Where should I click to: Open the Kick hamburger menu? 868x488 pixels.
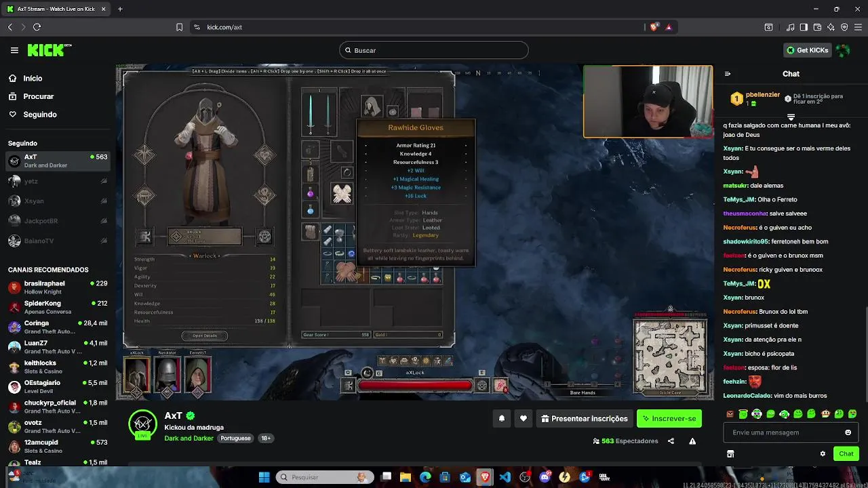(14, 50)
